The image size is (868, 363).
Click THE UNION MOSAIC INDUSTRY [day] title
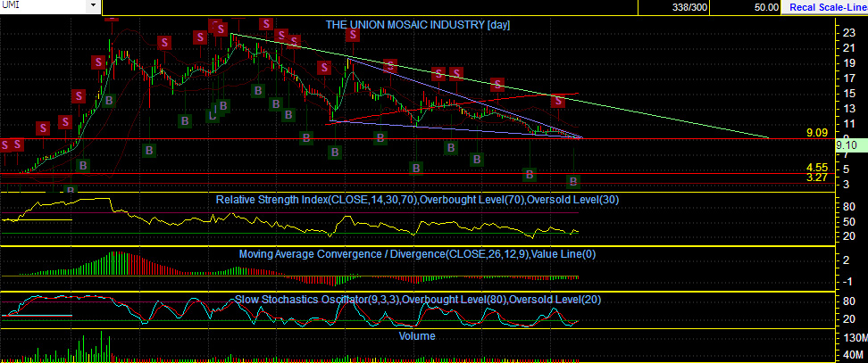(417, 24)
